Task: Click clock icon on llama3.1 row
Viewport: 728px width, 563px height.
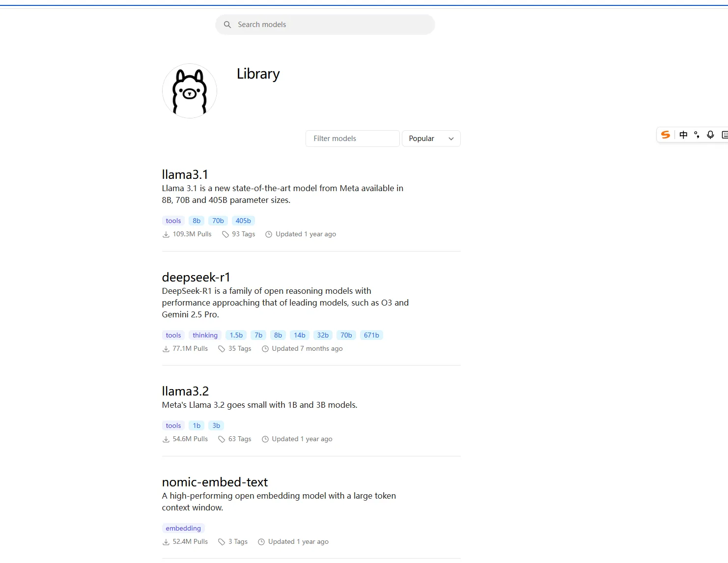Action: pos(269,234)
